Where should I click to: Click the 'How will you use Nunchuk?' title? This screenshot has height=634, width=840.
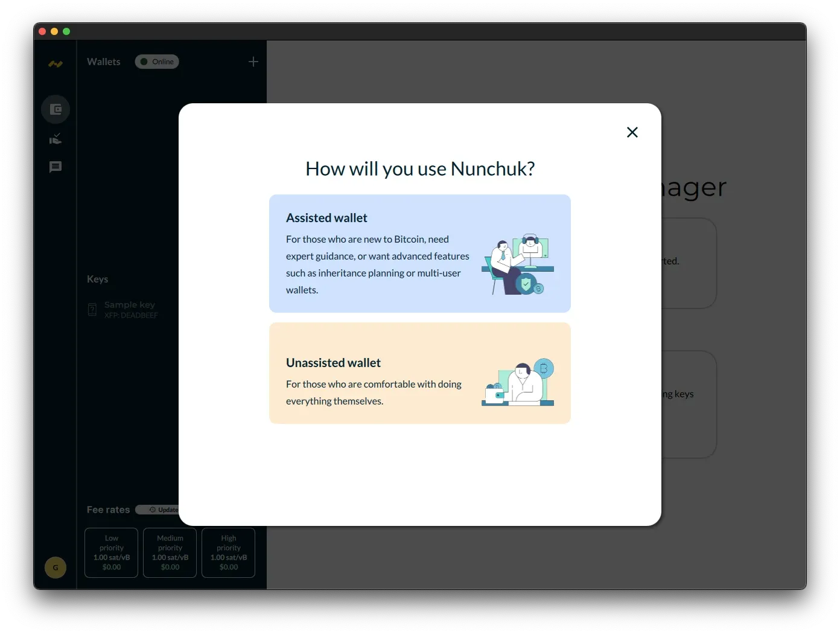420,169
